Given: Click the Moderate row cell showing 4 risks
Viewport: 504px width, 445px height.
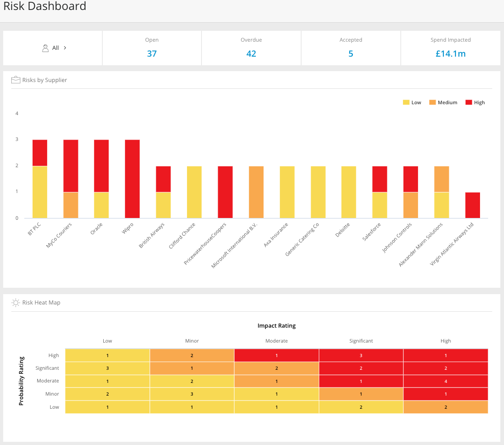Looking at the screenshot, I should click(446, 381).
